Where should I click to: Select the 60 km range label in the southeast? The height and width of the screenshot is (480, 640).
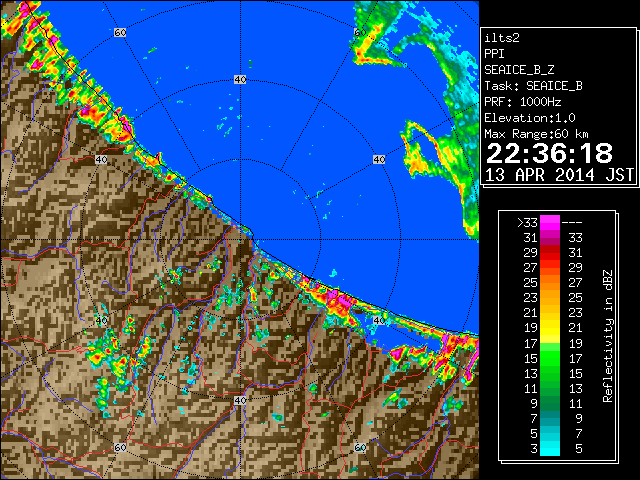click(x=360, y=448)
